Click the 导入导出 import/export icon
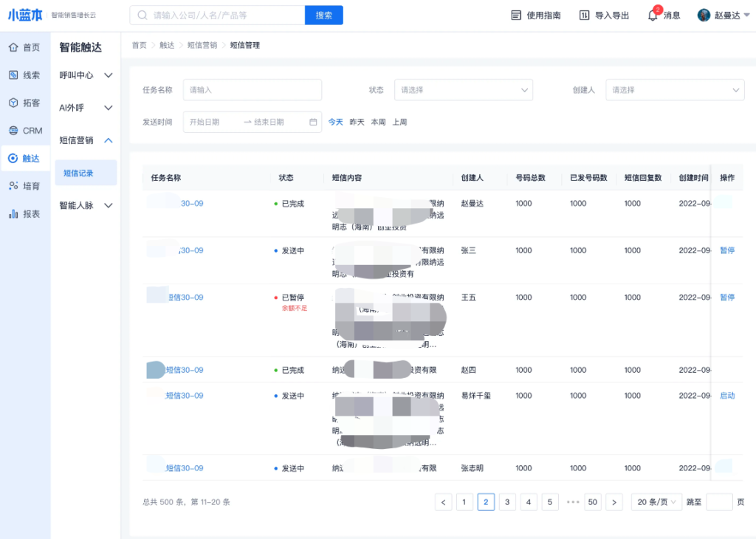Screen dimensions: 756x539 (x=584, y=16)
